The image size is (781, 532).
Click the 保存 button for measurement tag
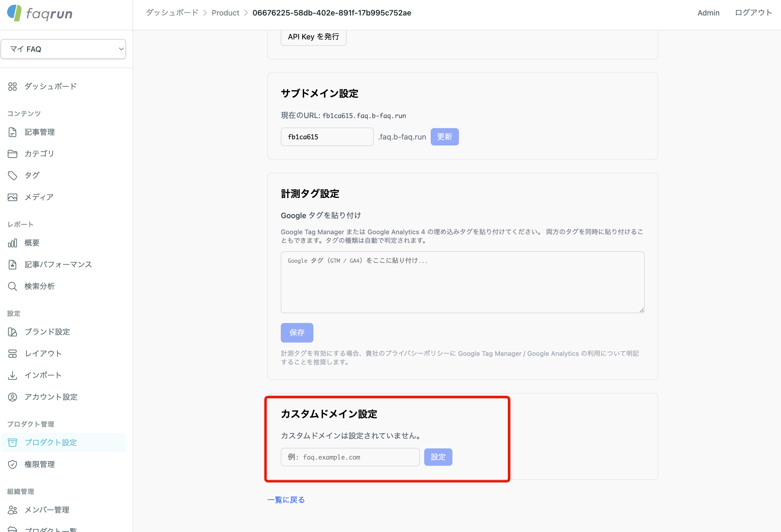pos(297,332)
